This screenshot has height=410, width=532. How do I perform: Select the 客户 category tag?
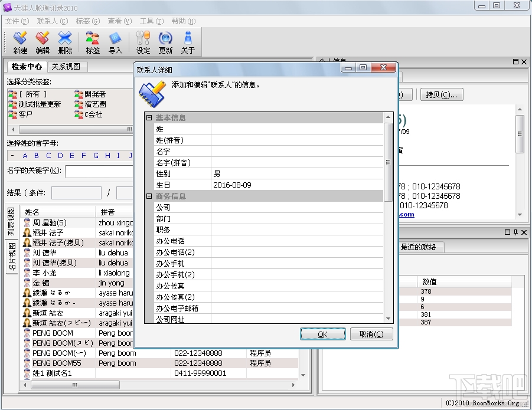point(21,114)
